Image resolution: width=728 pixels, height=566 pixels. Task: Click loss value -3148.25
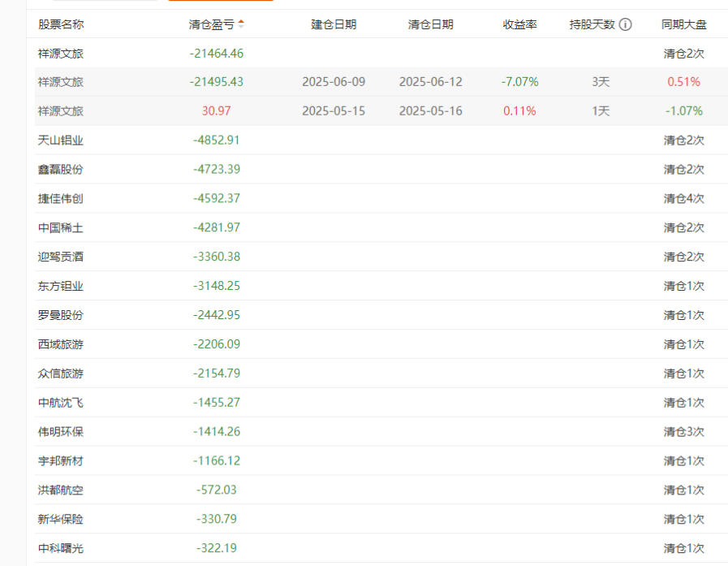[x=217, y=286]
